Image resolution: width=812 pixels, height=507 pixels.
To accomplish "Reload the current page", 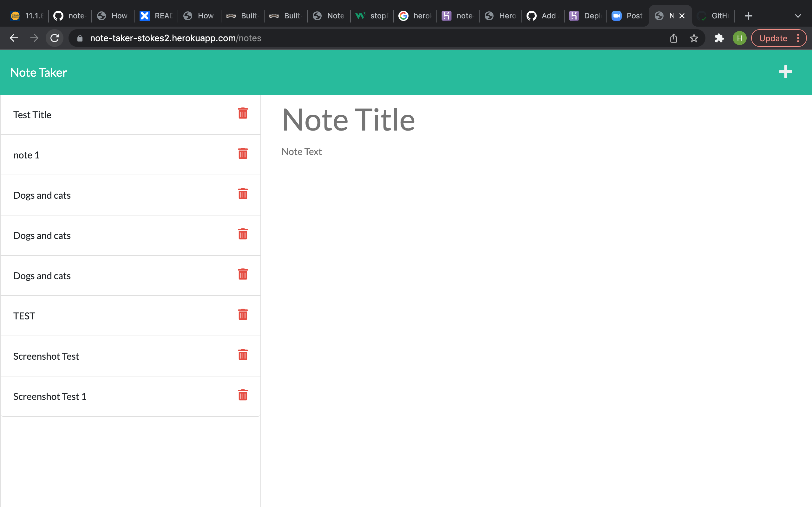I will tap(55, 38).
